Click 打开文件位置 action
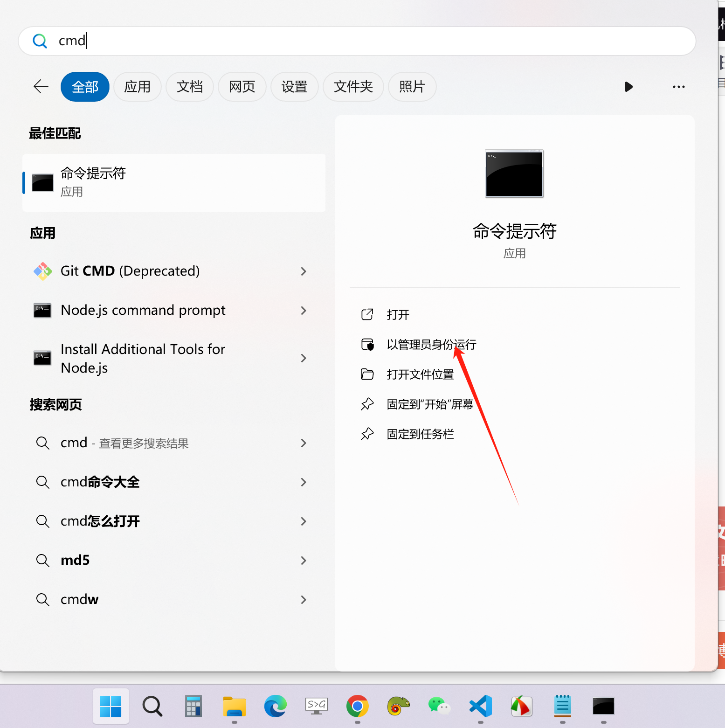Image resolution: width=725 pixels, height=728 pixels. (x=420, y=374)
